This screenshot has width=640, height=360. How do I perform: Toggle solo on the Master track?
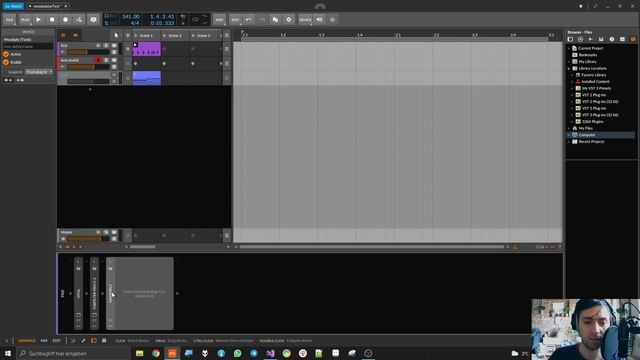[x=106, y=232]
